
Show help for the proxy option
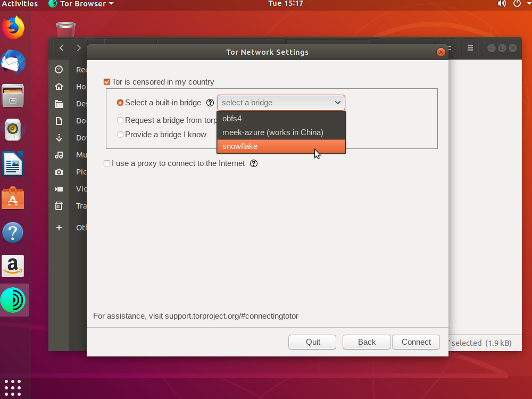254,163
